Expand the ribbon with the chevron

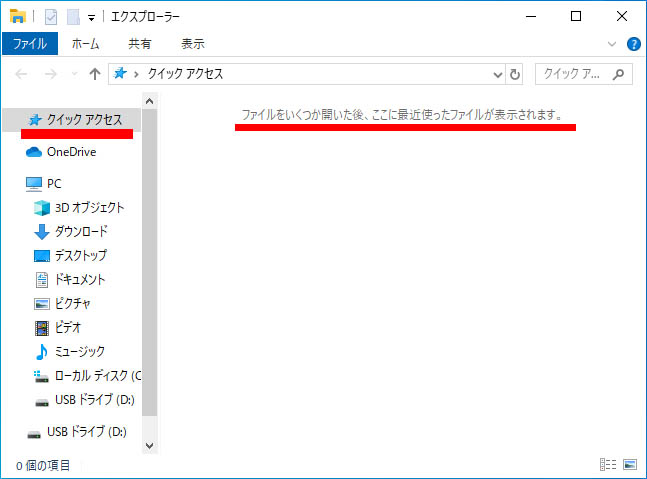pos(612,44)
